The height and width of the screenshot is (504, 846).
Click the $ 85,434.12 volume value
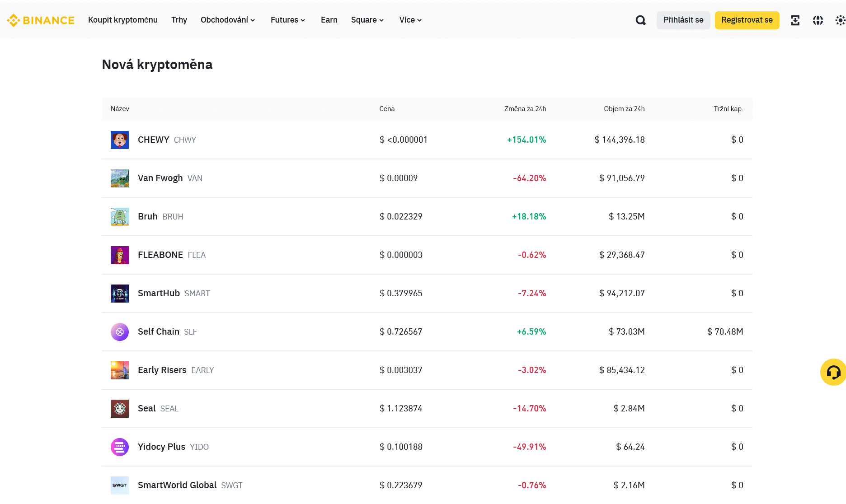pyautogui.click(x=622, y=370)
